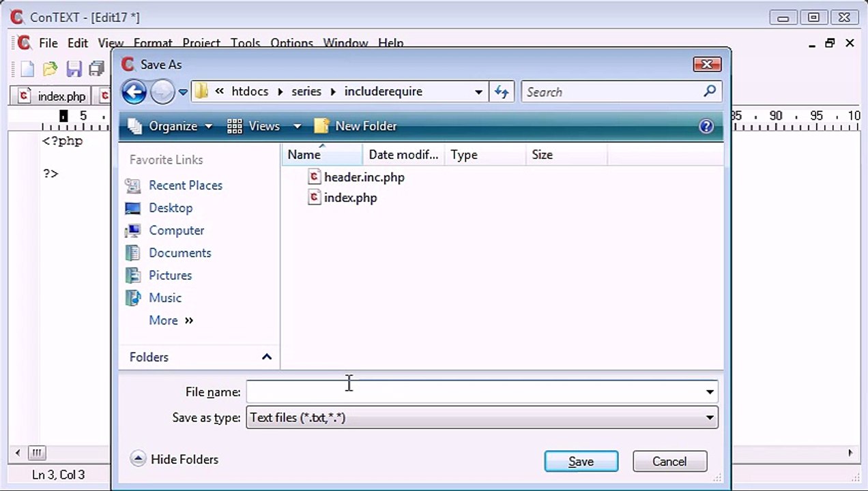Create a New Folder
This screenshot has width=868, height=491.
click(356, 126)
